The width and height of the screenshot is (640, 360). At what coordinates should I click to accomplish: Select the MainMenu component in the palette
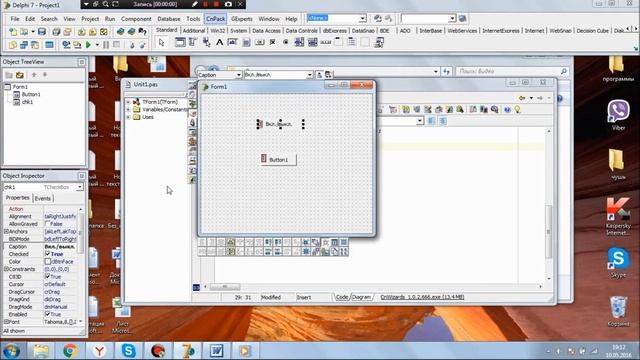click(x=193, y=42)
